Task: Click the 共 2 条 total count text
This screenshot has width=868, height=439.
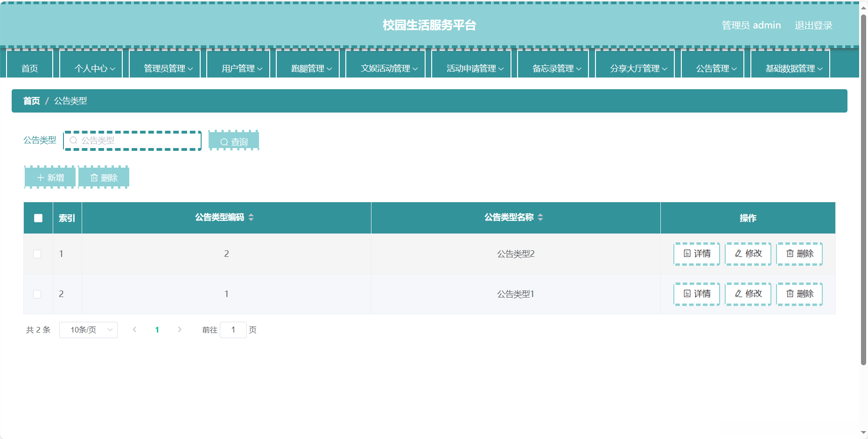Action: tap(38, 330)
